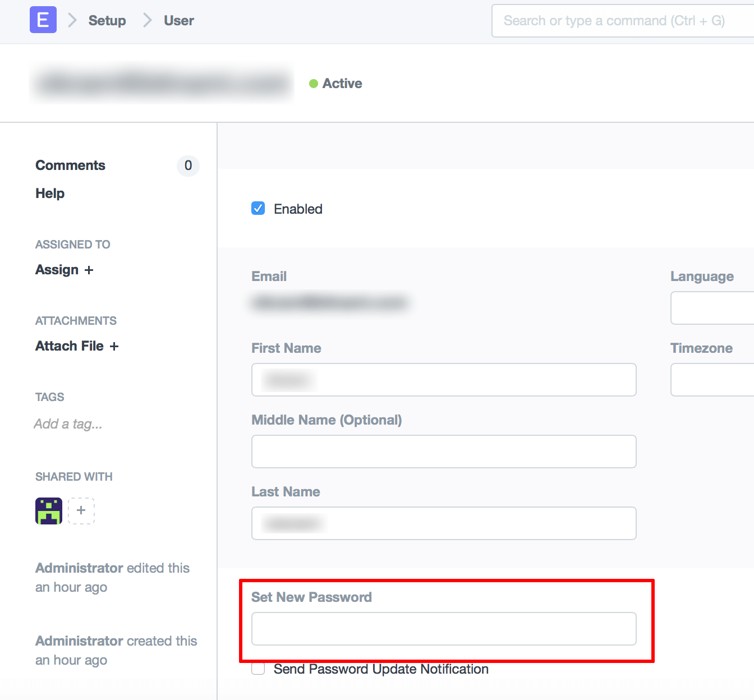This screenshot has width=754, height=700.
Task: Select the User breadcrumb item
Action: pyautogui.click(x=178, y=20)
